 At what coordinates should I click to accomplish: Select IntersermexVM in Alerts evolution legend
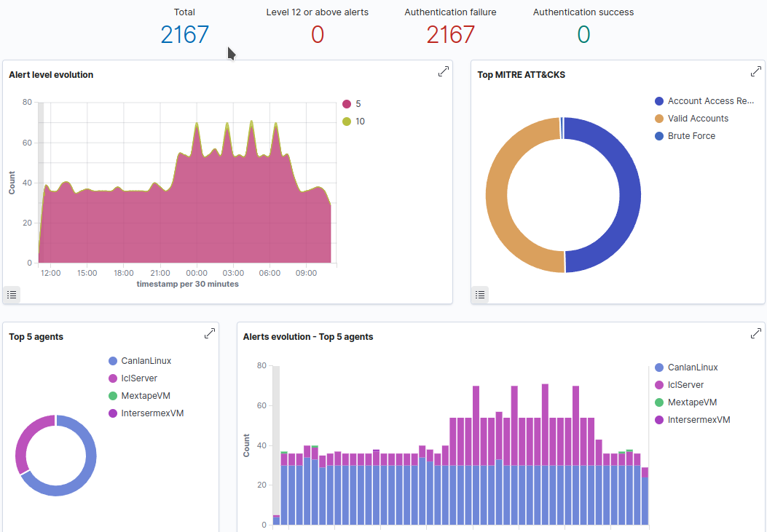point(699,420)
